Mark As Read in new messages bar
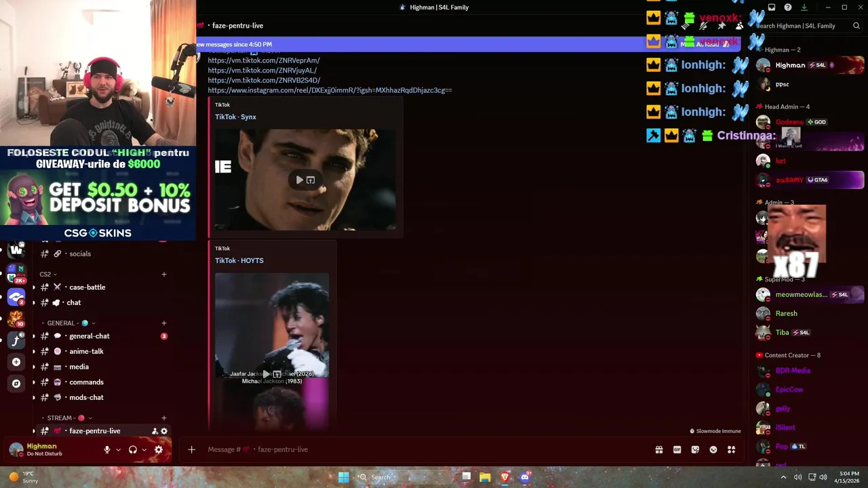Screen dimensions: 868x488 click(705, 44)
